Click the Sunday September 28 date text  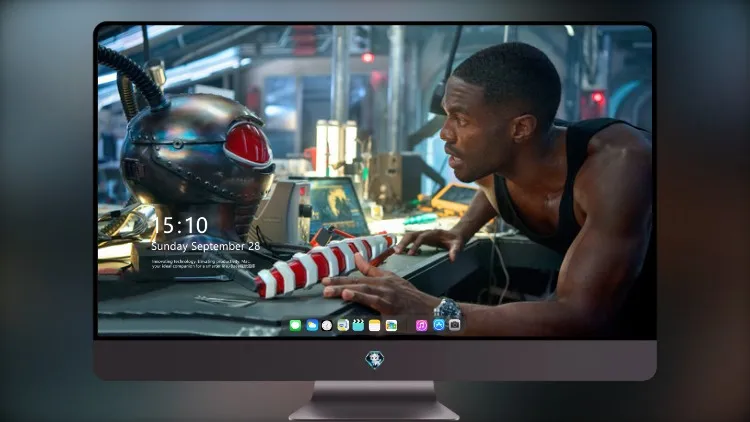coord(206,246)
